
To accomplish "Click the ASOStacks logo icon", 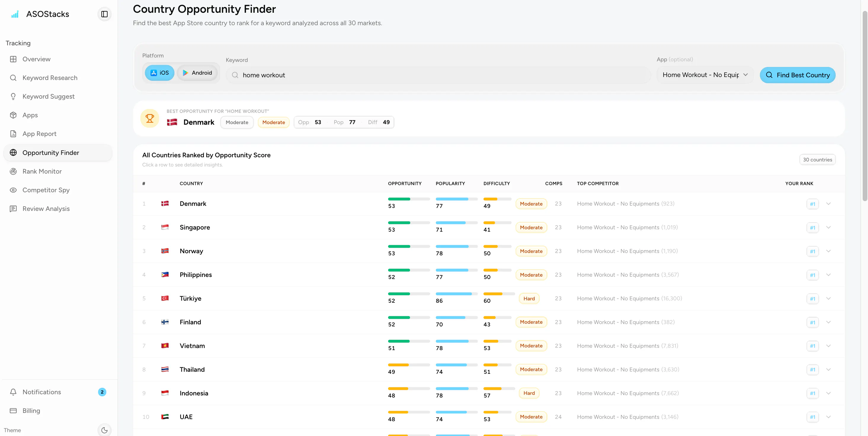I will (x=15, y=14).
